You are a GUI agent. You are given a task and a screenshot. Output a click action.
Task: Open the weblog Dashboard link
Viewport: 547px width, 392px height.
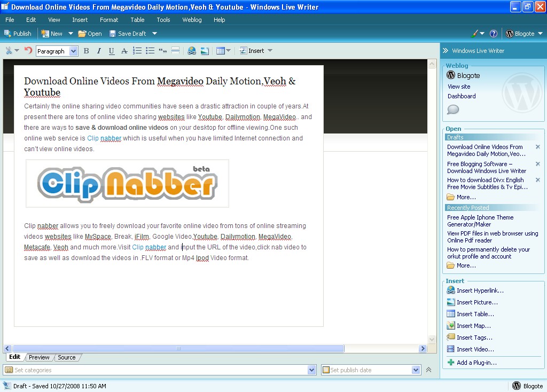(x=462, y=96)
